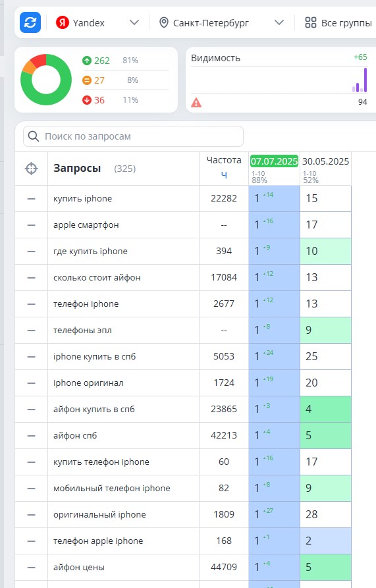Click dash icon for айфон цены row
The image size is (376, 588).
pos(31,568)
